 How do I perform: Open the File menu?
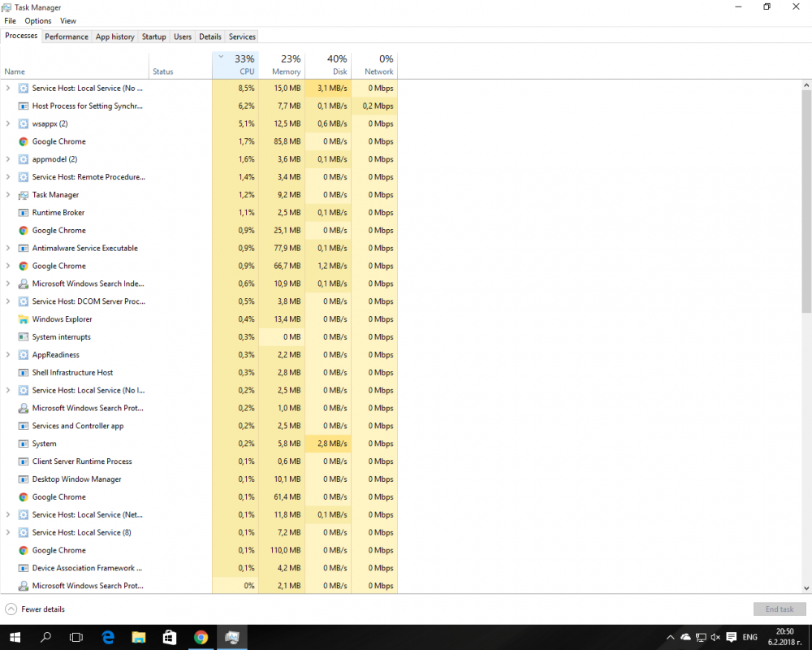(x=11, y=21)
